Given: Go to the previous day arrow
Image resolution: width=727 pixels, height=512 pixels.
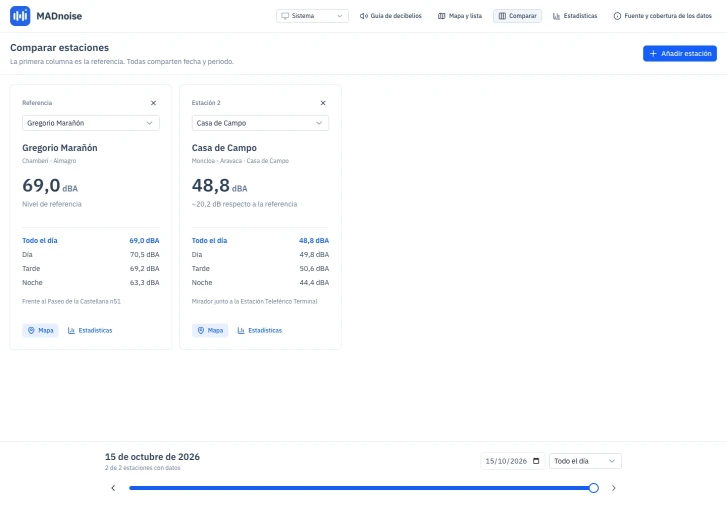Looking at the screenshot, I should [113, 488].
